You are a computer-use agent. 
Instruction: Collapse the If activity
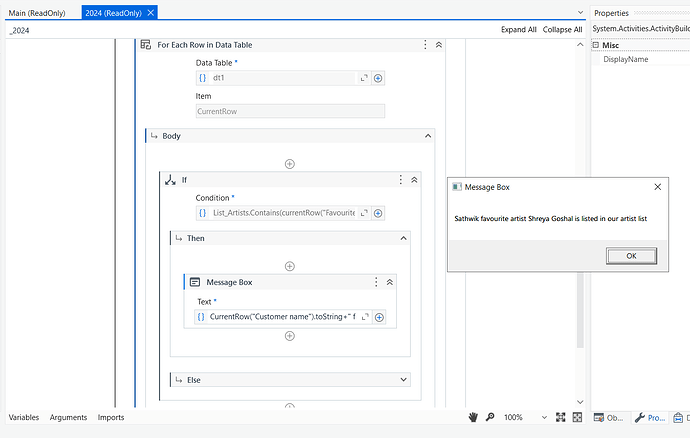414,180
